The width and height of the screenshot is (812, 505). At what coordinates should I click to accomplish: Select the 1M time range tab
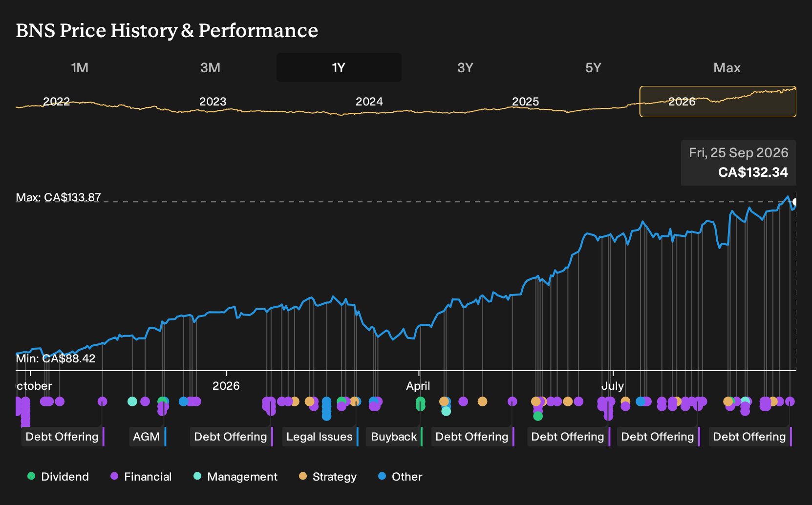tap(80, 67)
